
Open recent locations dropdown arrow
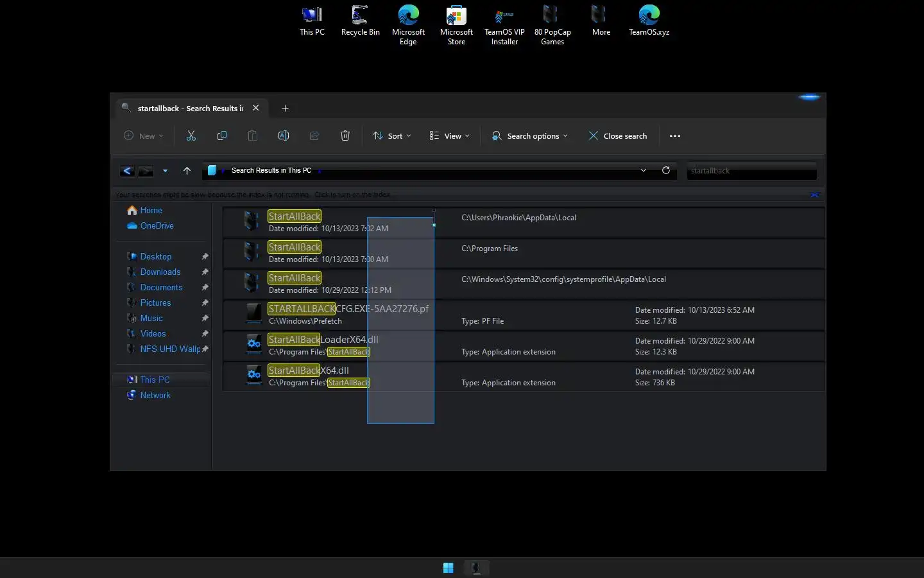point(165,171)
